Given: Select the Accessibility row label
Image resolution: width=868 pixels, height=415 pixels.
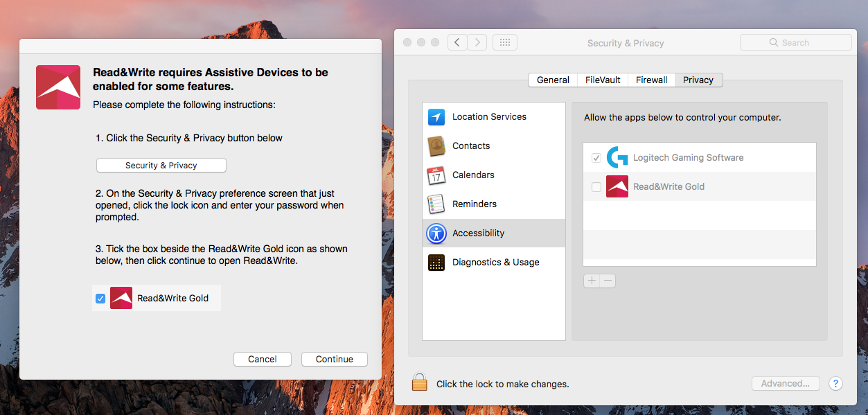Looking at the screenshot, I should (478, 233).
